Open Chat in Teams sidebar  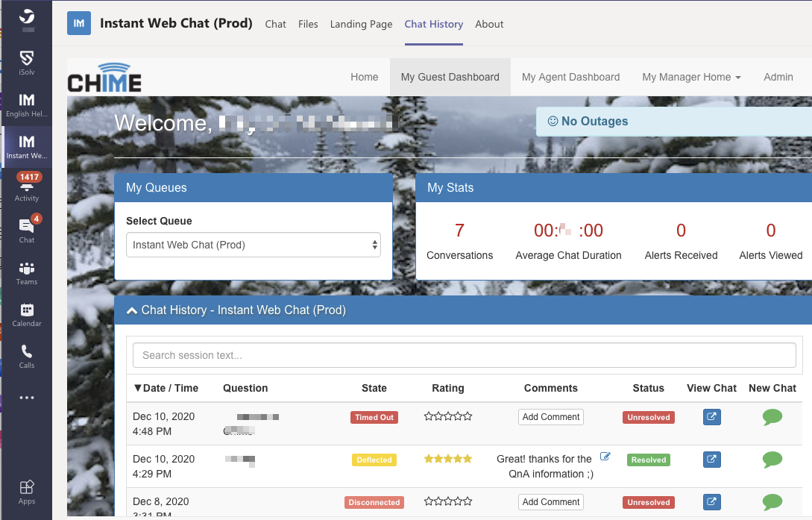26,230
